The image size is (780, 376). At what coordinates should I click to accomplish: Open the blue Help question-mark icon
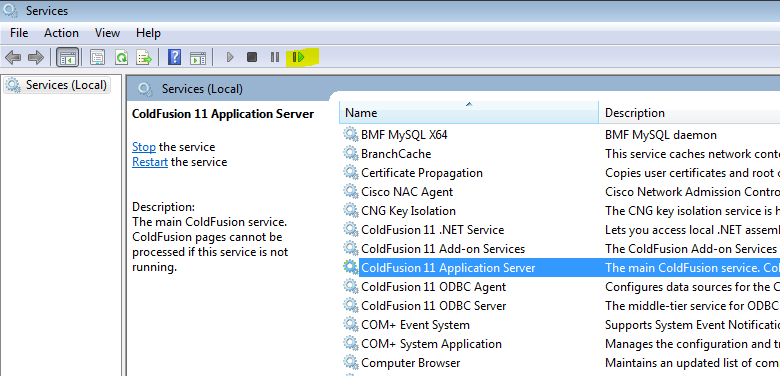pos(175,58)
